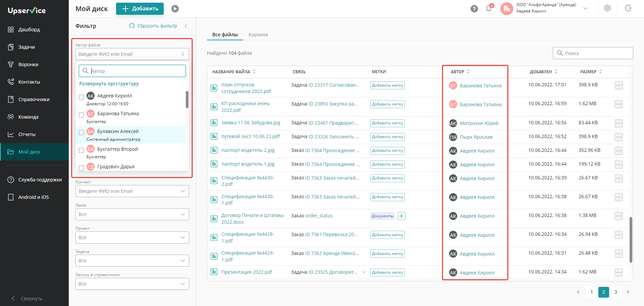Add a tag with plus next to Документы

click(x=401, y=216)
